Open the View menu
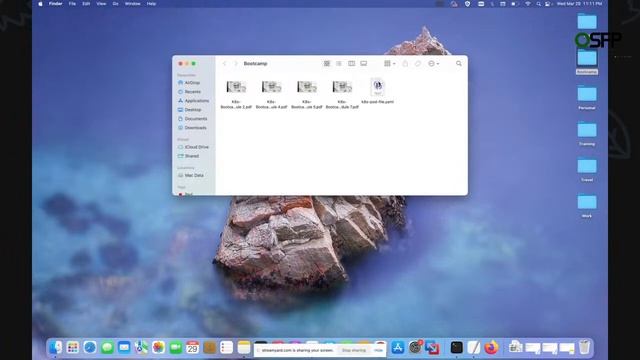 (x=101, y=4)
